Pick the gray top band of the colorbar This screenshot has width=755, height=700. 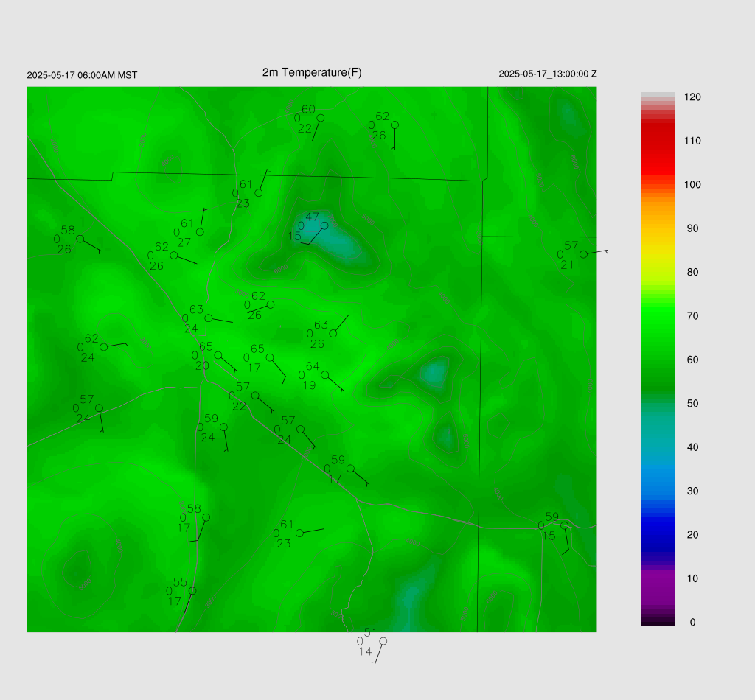pos(657,95)
